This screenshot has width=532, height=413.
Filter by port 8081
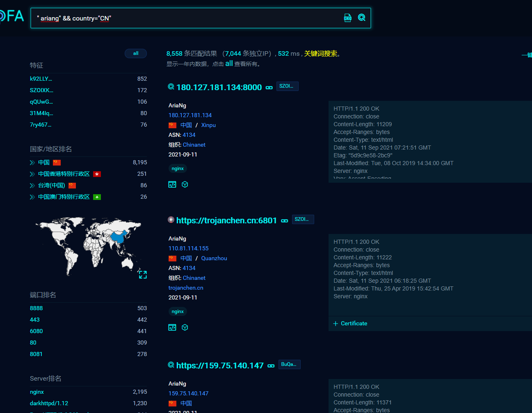tap(36, 354)
